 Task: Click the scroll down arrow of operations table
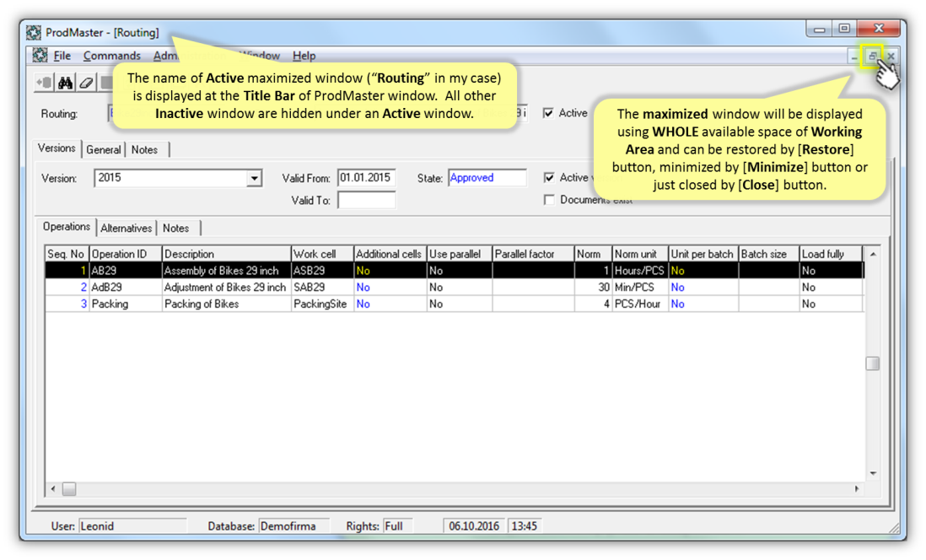pyautogui.click(x=873, y=473)
